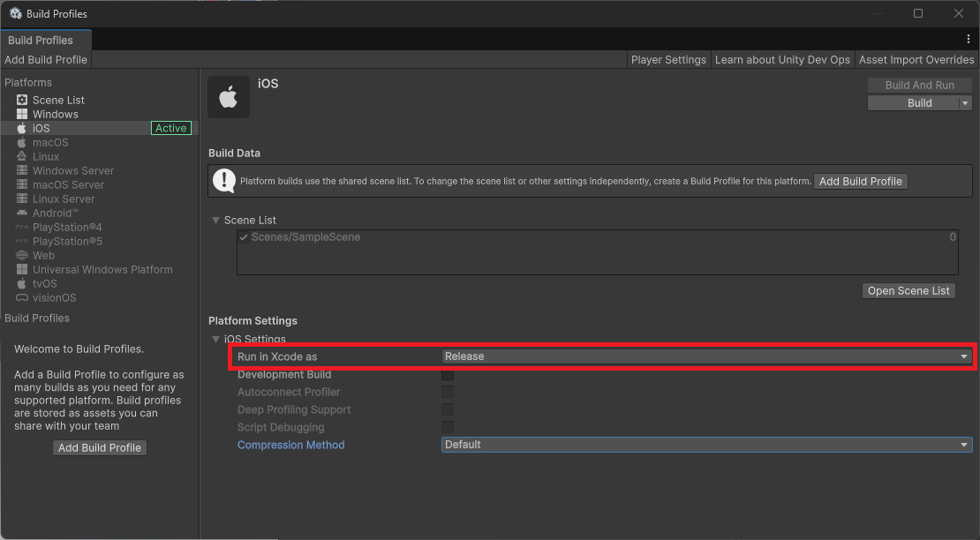Open the Run in Xcode as dropdown
980x540 pixels.
705,356
